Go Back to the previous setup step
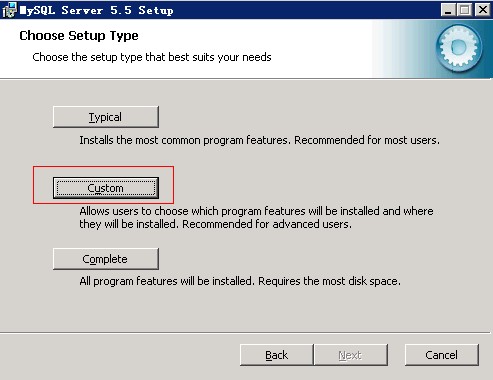493x380 pixels. [276, 355]
